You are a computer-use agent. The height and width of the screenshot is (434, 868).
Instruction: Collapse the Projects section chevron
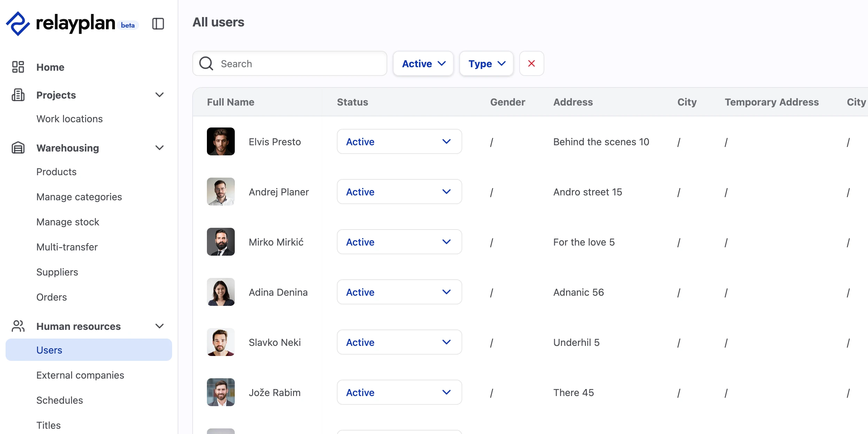click(160, 95)
